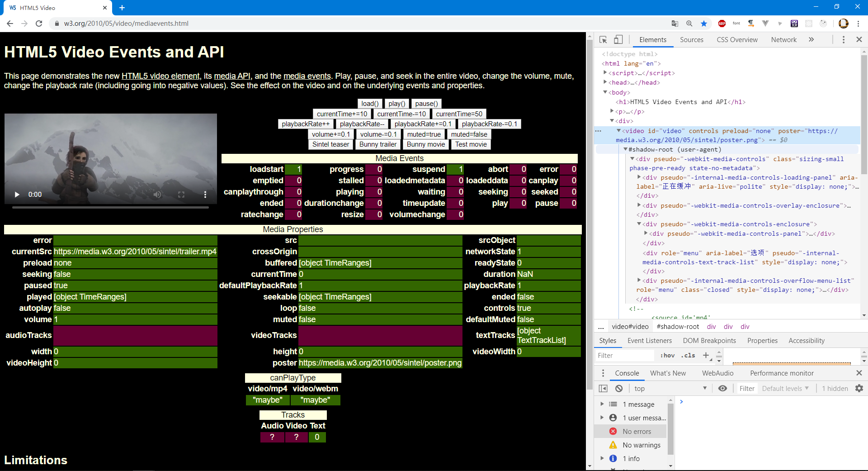Switch to the Sources tab
The width and height of the screenshot is (868, 471).
click(691, 39)
